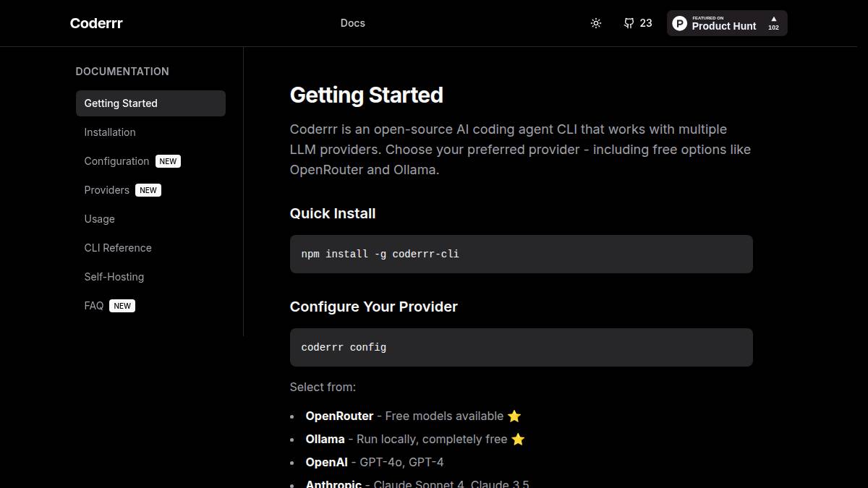
Task: Click the npm install command code block
Action: pyautogui.click(x=522, y=254)
